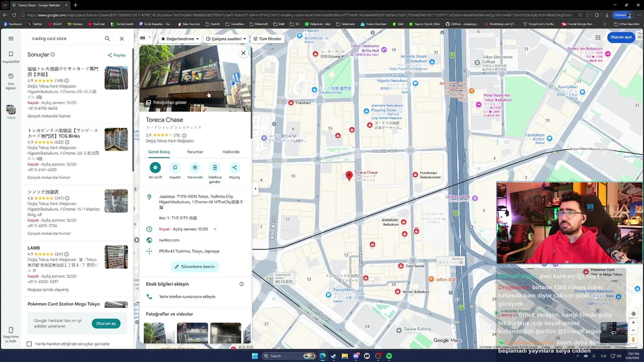Open the Other favorites folder
This screenshot has width=644, height=362.
[x=626, y=24]
